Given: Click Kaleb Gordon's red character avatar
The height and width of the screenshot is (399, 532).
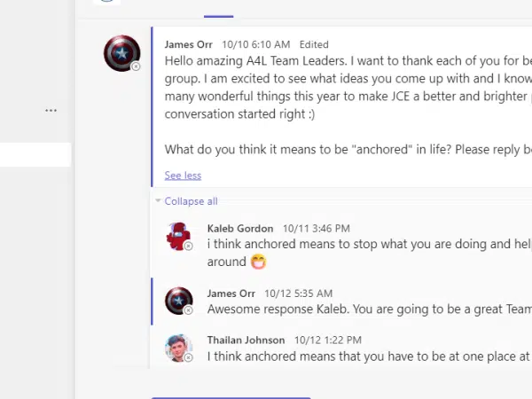Looking at the screenshot, I should pos(179,237).
